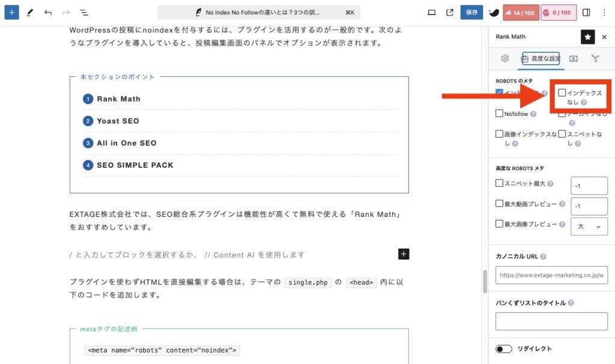This screenshot has height=364, width=615.
Task: Open the 最大画像プレビュー dropdown
Action: (589, 226)
